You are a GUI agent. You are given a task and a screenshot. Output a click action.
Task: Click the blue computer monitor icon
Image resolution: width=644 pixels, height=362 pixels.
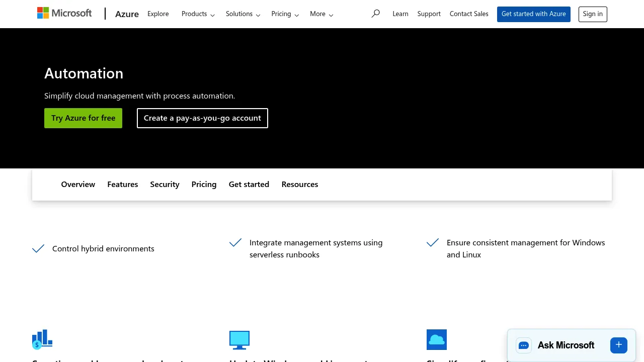coord(239,340)
